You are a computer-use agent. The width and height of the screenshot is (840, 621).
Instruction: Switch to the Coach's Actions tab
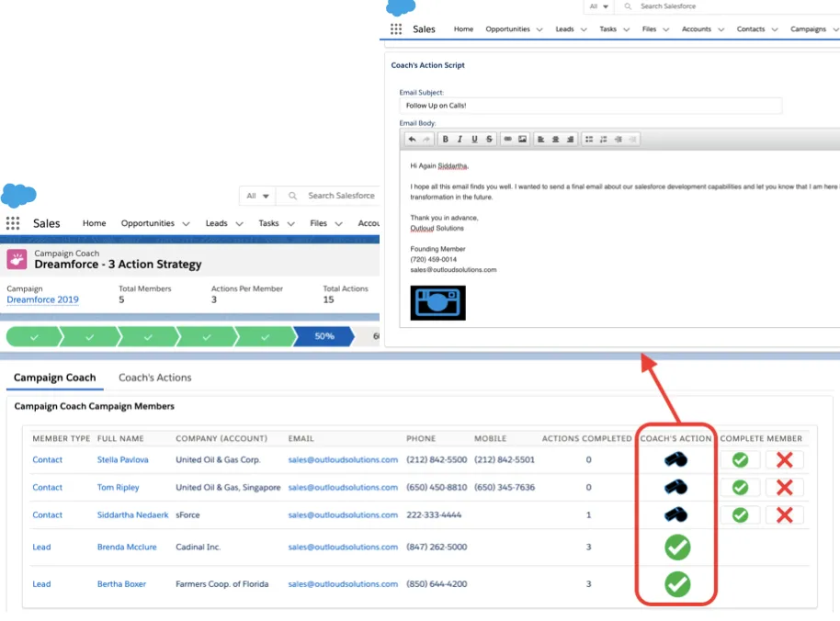coord(154,378)
